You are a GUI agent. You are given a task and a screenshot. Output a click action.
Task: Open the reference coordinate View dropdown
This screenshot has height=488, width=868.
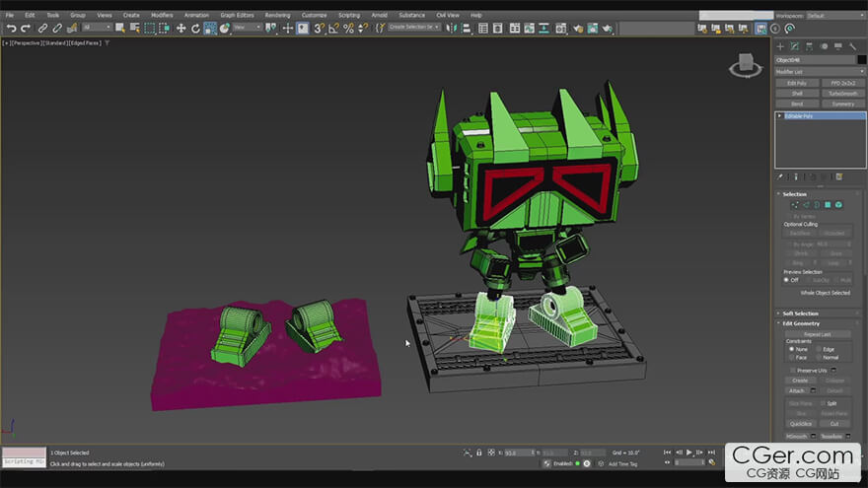pyautogui.click(x=247, y=28)
